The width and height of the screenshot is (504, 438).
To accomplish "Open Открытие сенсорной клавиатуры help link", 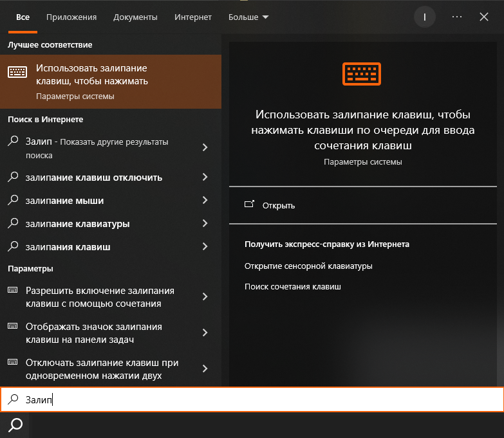I will [x=308, y=266].
